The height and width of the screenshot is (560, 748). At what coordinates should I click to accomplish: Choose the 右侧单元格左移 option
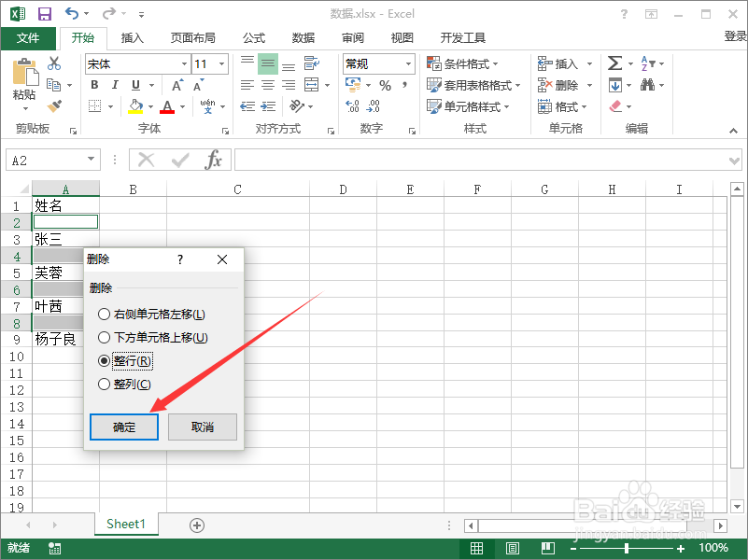pos(104,315)
